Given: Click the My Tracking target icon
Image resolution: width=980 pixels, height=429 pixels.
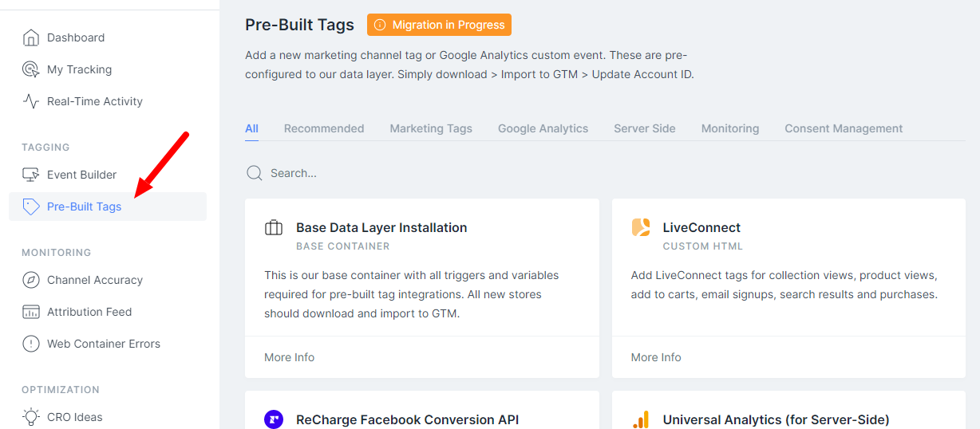Looking at the screenshot, I should 31,69.
